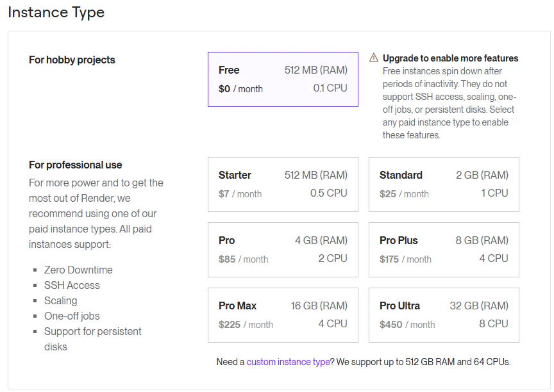Image resolution: width=554 pixels, height=392 pixels.
Task: Click the Instance Type section heading
Action: 56,12
